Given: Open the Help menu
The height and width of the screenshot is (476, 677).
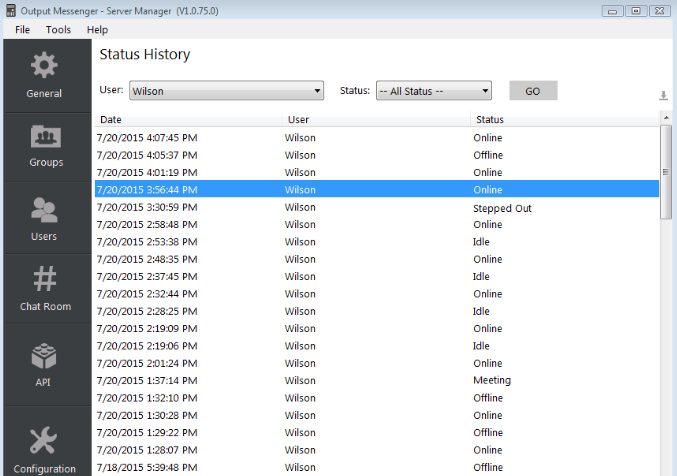Looking at the screenshot, I should coord(97,30).
